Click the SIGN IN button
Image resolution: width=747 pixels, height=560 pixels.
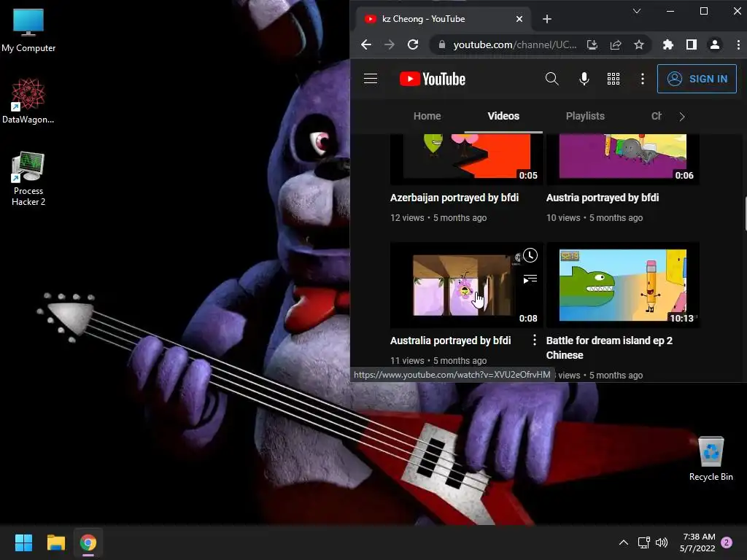697,79
